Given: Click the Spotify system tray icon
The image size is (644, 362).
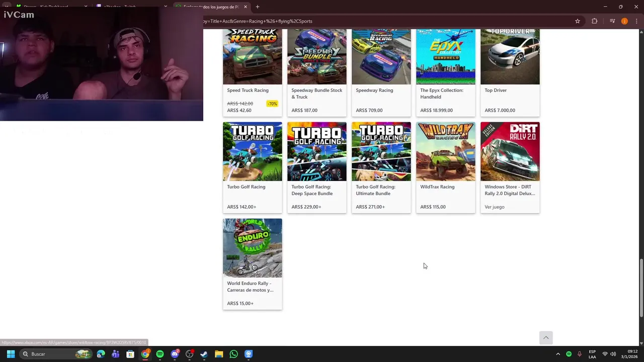Looking at the screenshot, I should 569,354.
